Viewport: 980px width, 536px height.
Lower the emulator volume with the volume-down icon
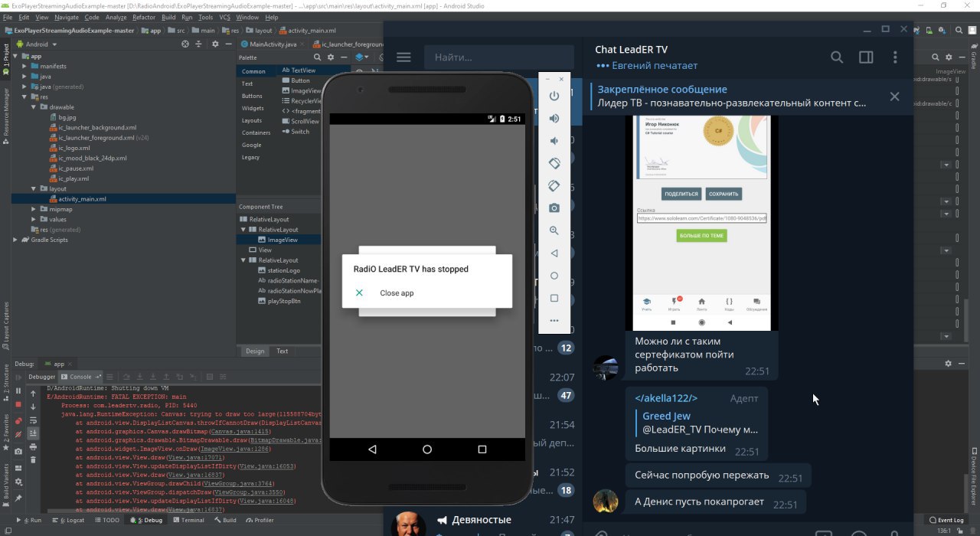pyautogui.click(x=554, y=141)
